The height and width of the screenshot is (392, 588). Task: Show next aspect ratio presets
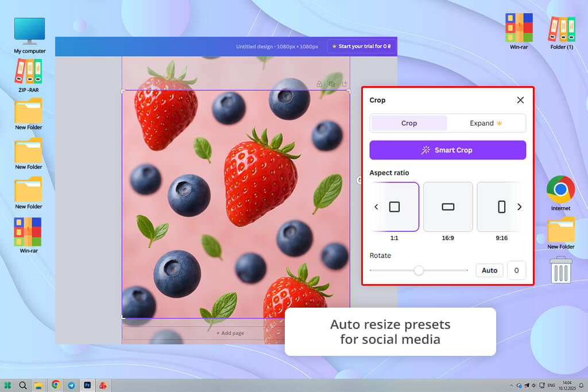click(x=519, y=207)
